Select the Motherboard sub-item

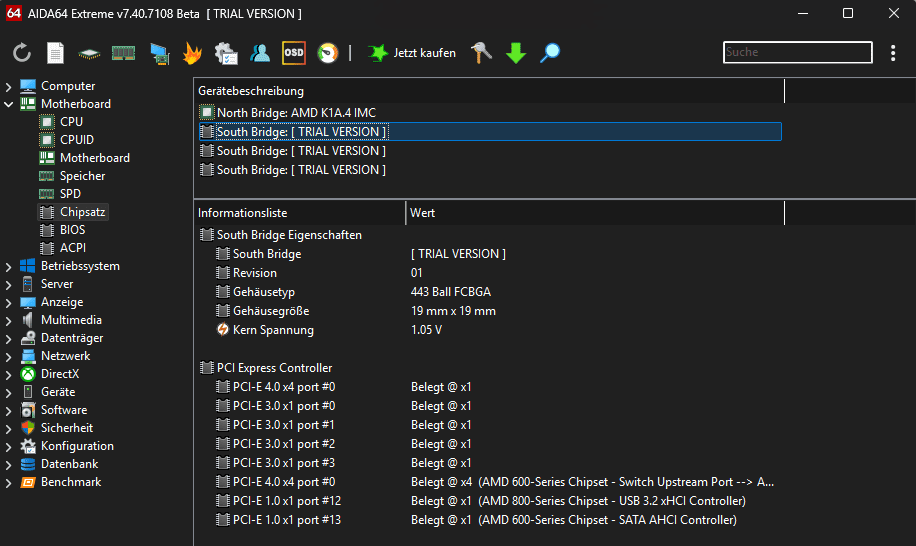click(95, 158)
